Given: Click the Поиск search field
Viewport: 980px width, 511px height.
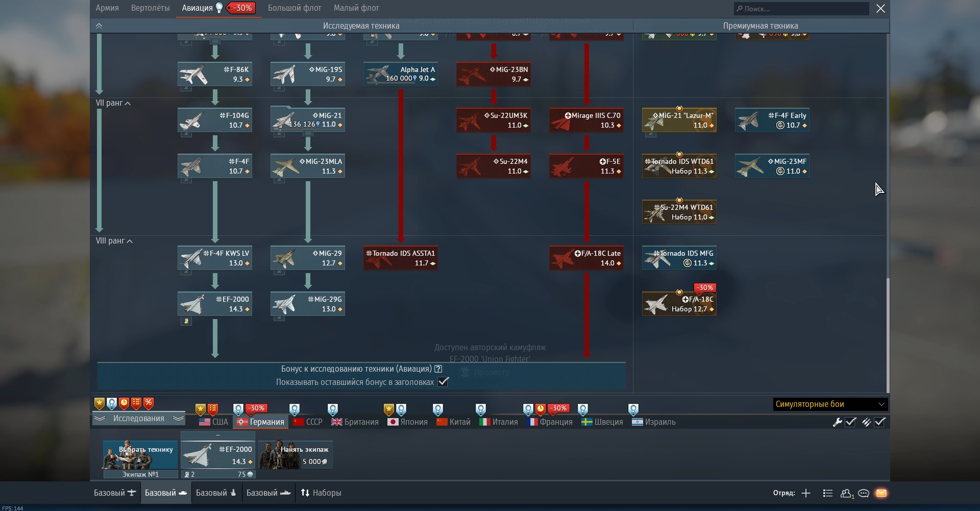Looking at the screenshot, I should [801, 9].
